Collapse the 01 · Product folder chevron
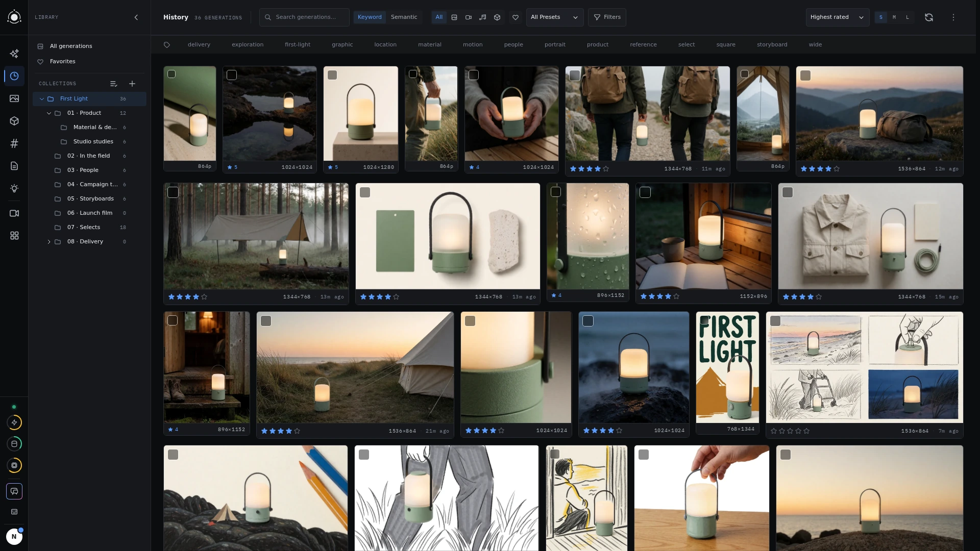This screenshot has width=980, height=551. pyautogui.click(x=49, y=113)
